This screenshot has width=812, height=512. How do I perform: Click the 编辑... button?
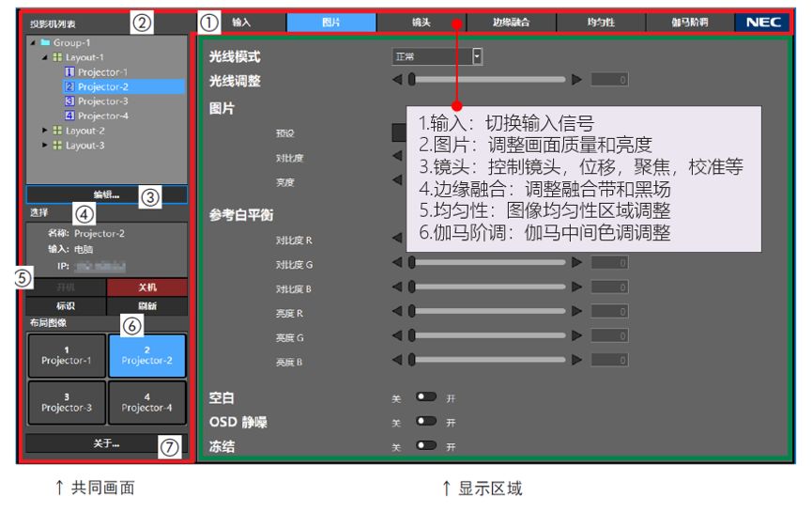tap(106, 194)
